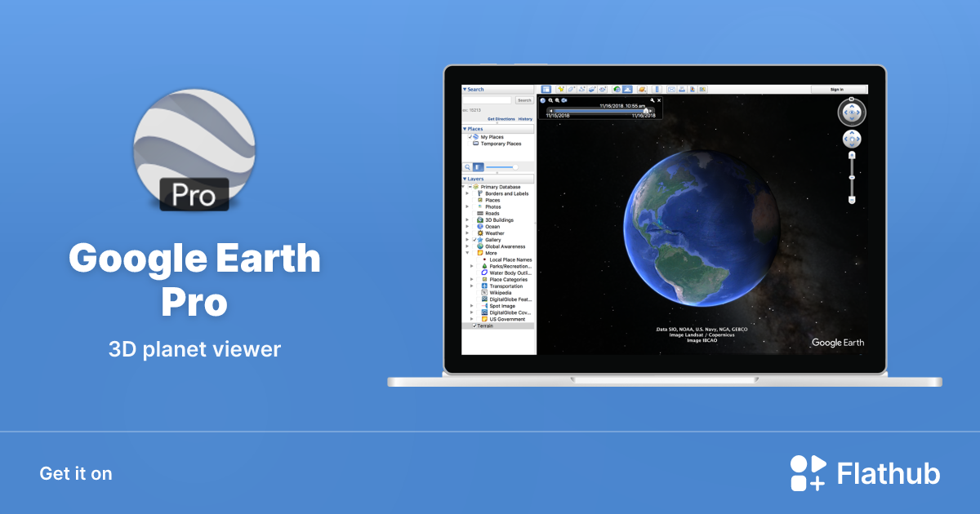980x514 pixels.
Task: Collapse the Places panel header
Action: pos(472,128)
